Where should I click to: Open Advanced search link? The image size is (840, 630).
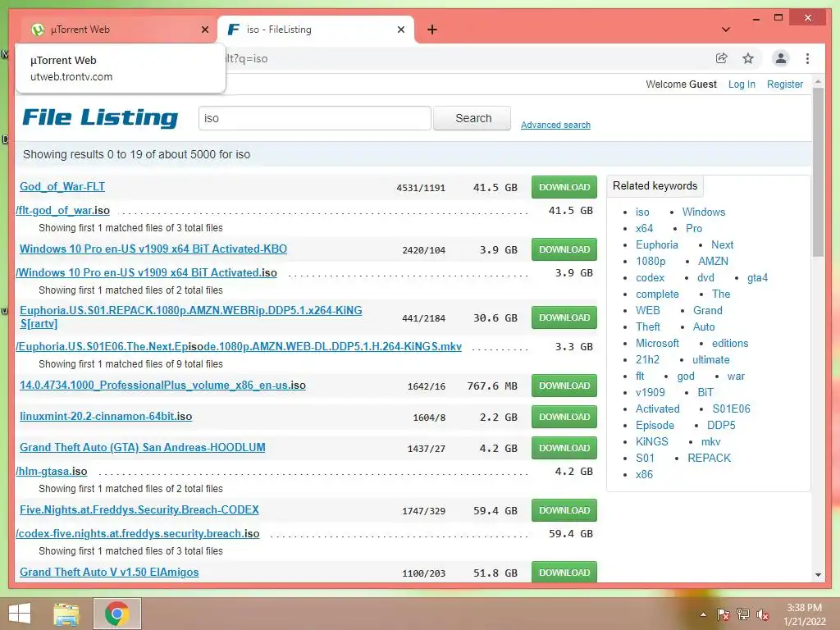point(555,125)
